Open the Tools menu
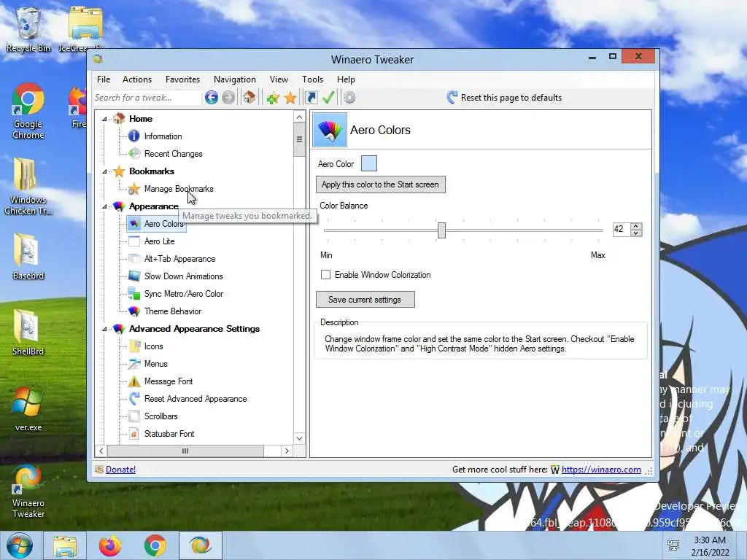Screen dimensions: 747x560 click(312, 79)
